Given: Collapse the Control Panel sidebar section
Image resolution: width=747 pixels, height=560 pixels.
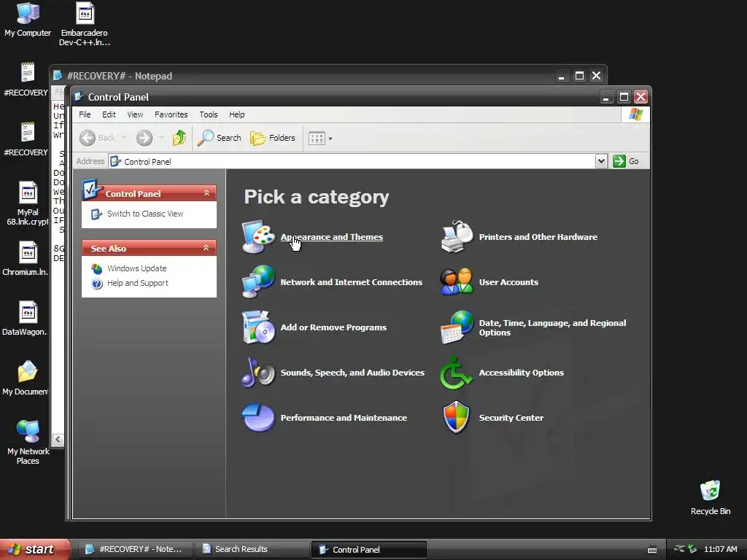Looking at the screenshot, I should 206,192.
